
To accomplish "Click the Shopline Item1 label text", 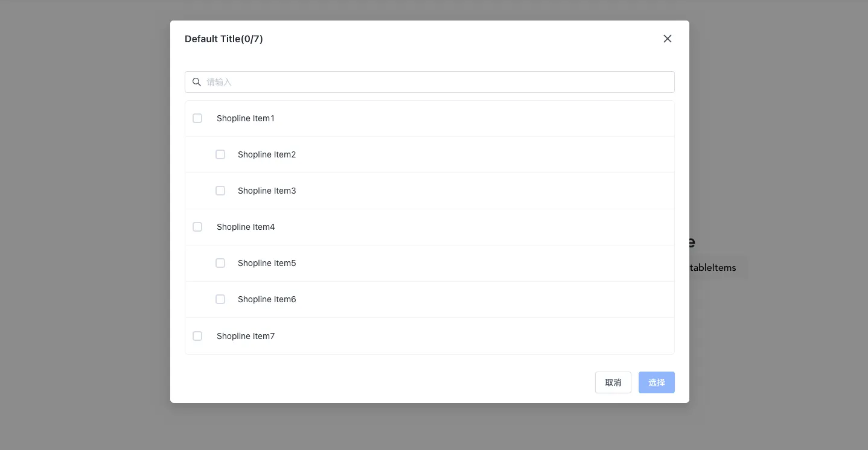I will pyautogui.click(x=245, y=118).
